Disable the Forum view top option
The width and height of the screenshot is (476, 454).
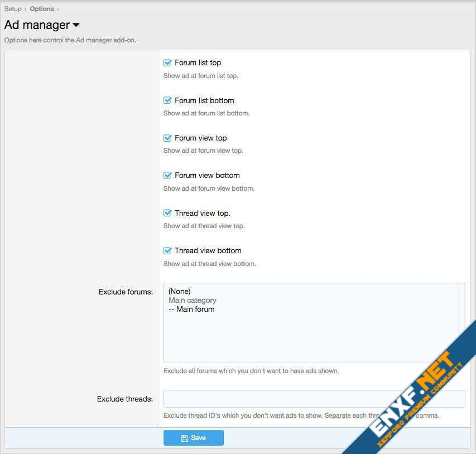click(x=167, y=138)
